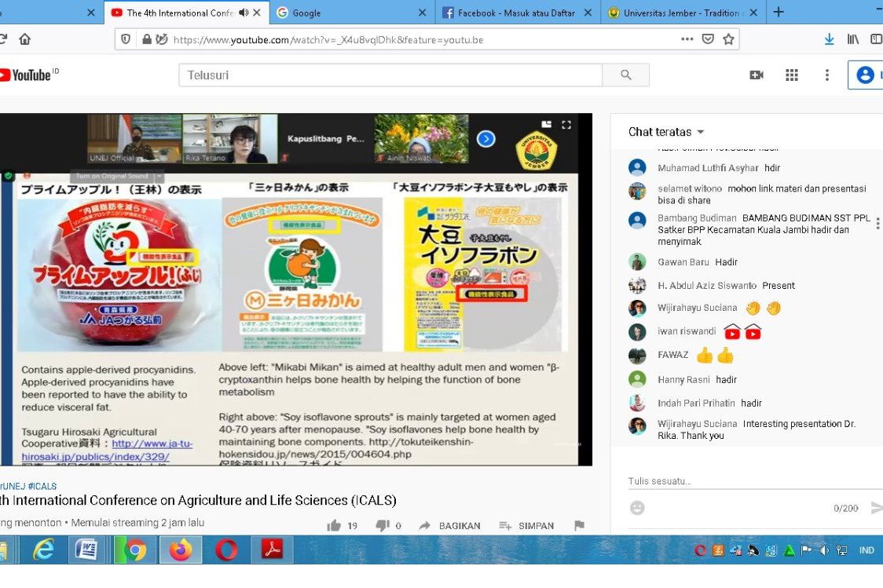Click the video fullscreen icon
Image resolution: width=883 pixels, height=588 pixels.
click(x=566, y=125)
